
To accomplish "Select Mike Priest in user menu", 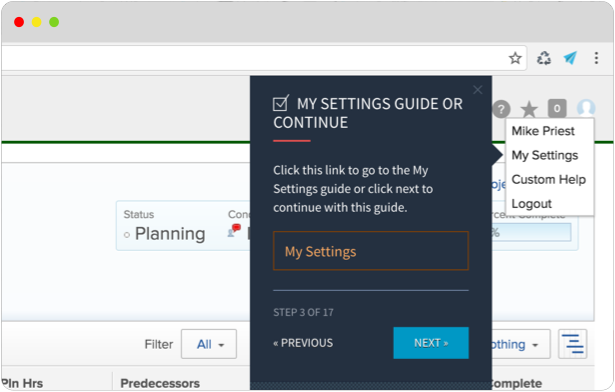I will pos(543,131).
